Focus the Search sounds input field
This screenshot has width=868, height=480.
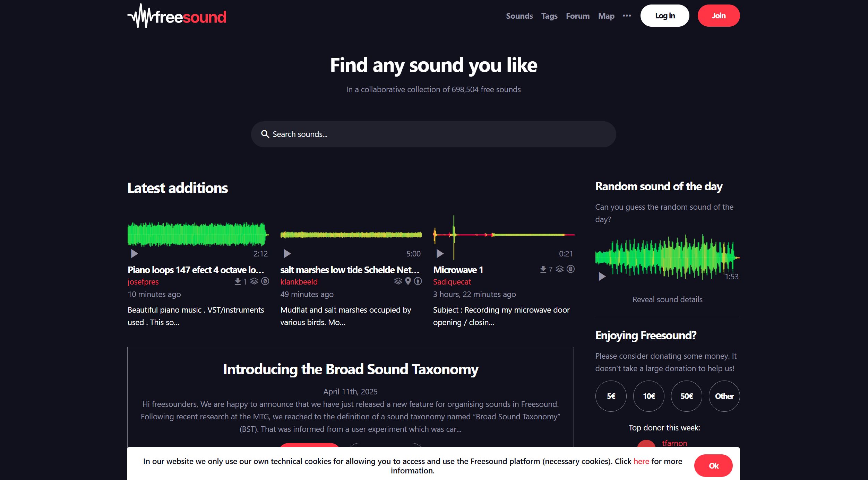coord(433,134)
